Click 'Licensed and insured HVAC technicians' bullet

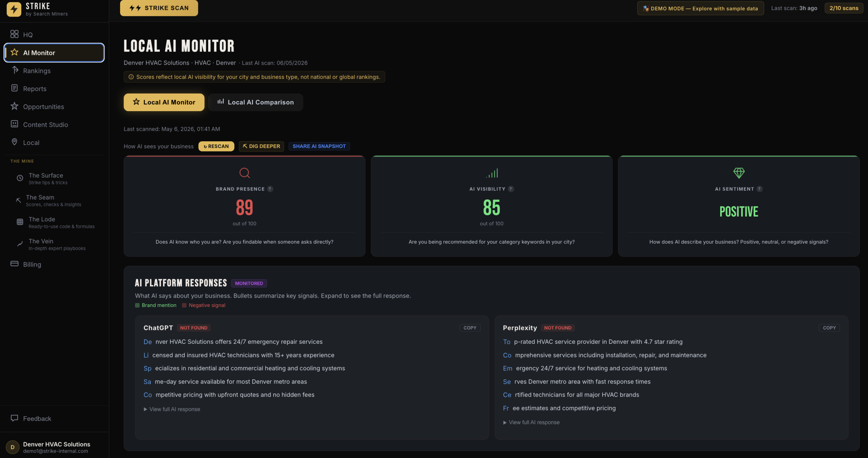click(x=239, y=355)
